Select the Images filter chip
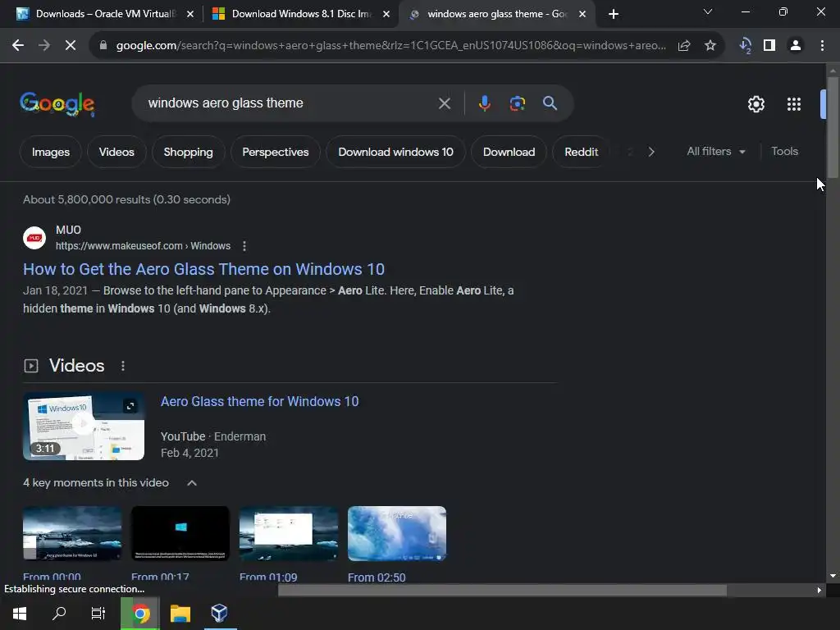This screenshot has height=630, width=840. [x=50, y=152]
